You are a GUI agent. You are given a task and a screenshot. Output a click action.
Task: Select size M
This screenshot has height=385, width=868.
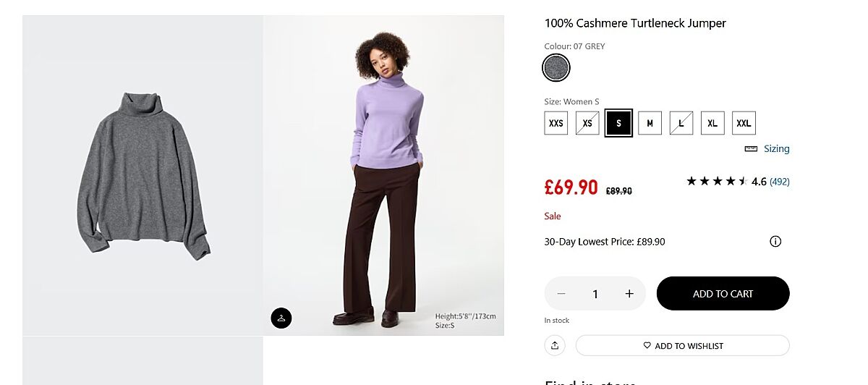650,123
